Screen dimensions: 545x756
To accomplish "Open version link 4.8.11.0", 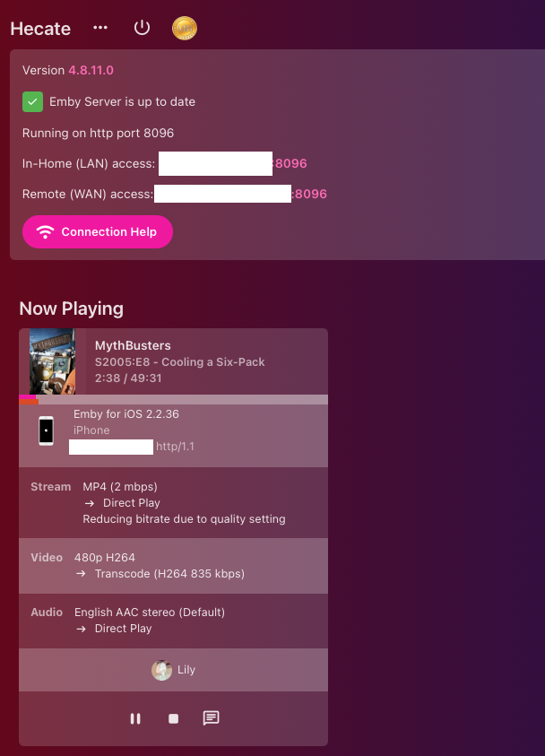I will [91, 70].
